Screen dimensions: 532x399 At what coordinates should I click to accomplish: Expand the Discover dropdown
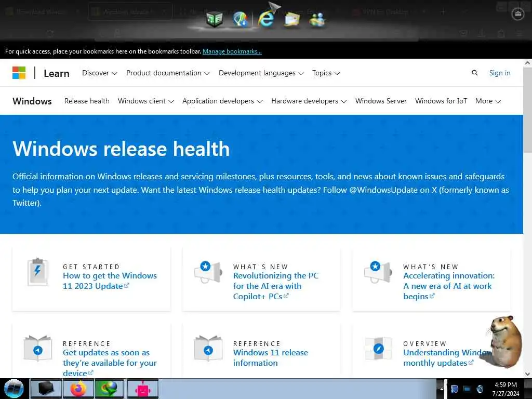[99, 73]
